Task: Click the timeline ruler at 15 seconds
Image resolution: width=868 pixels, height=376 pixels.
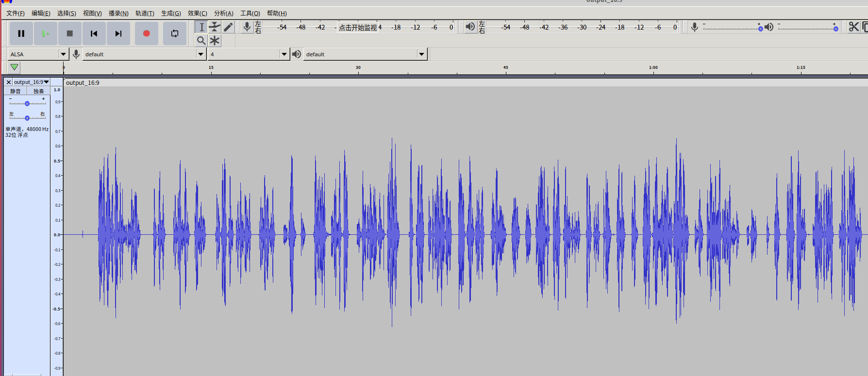Action: [211, 68]
